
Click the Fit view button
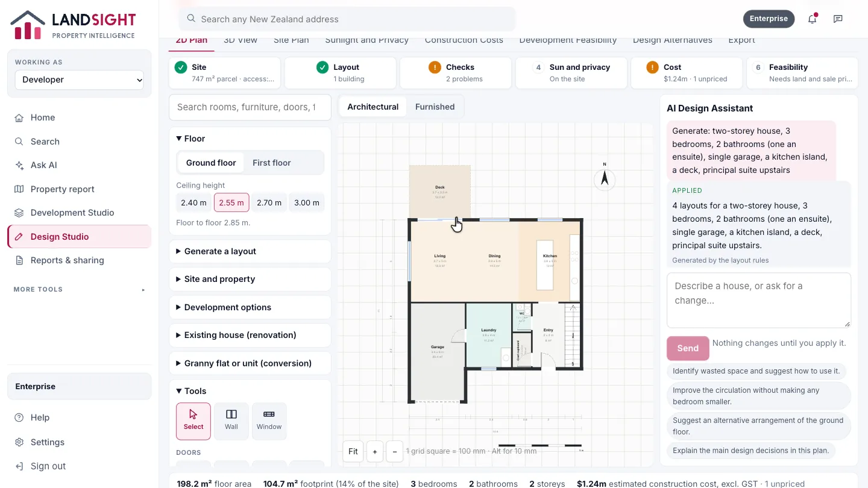(x=353, y=451)
